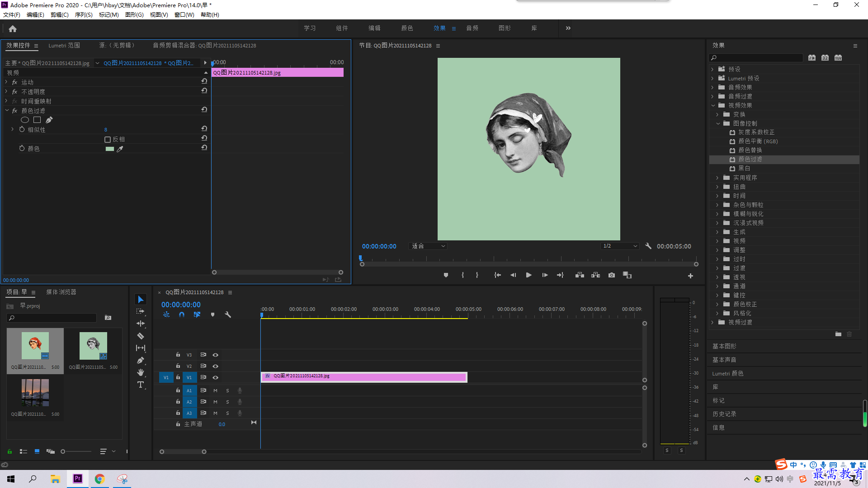Viewport: 868px width, 488px height.
Task: Go to In point
Action: [497, 275]
